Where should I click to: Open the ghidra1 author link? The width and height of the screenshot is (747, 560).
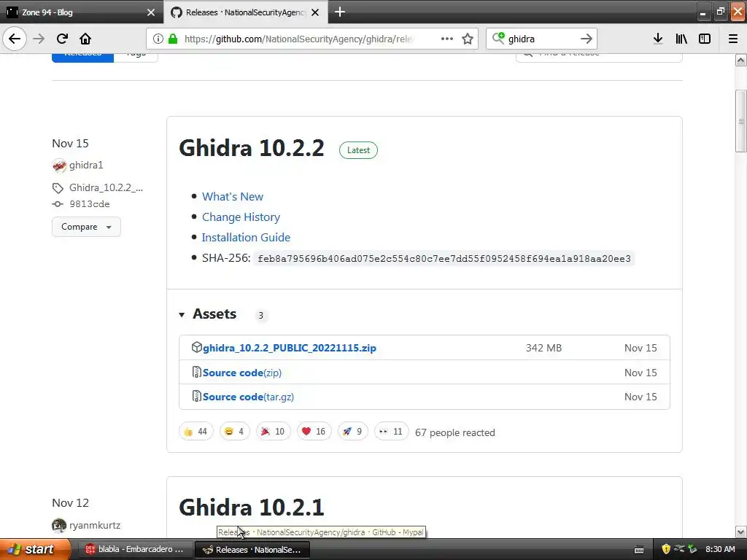pos(86,166)
